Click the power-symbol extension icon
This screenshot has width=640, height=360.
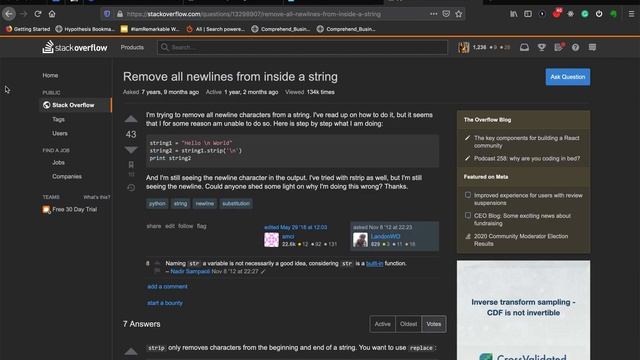(x=599, y=14)
